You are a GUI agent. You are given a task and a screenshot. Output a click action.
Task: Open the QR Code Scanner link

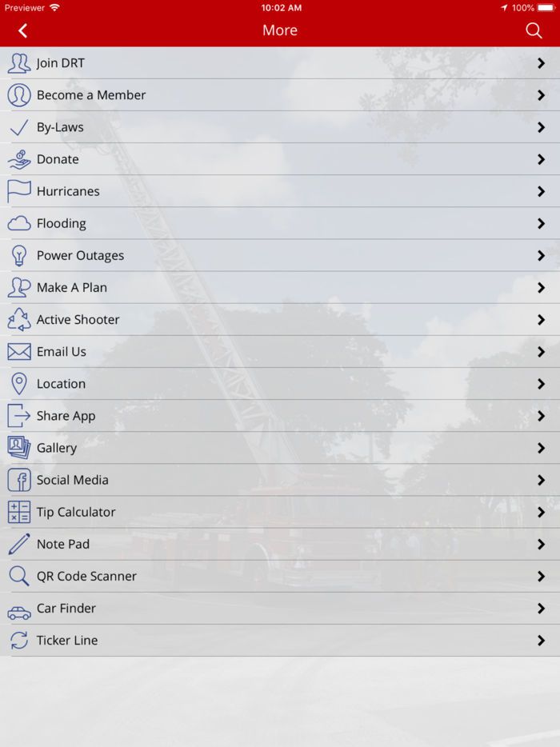coord(86,576)
